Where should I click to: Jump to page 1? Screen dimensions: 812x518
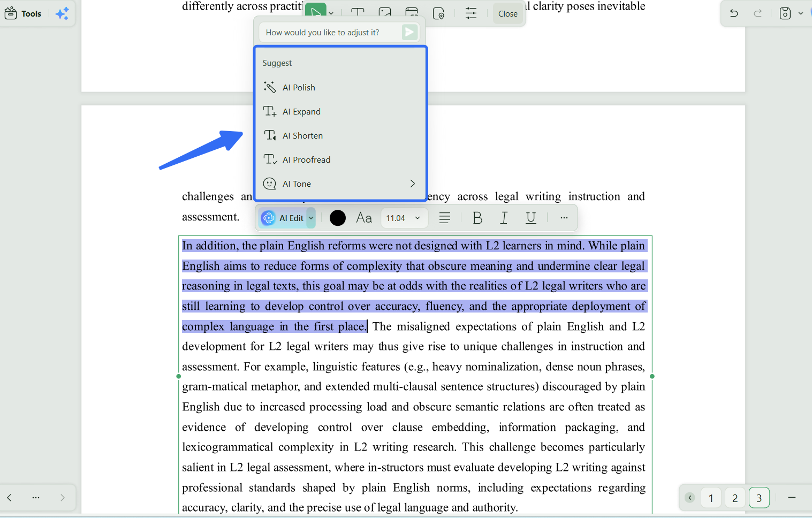pyautogui.click(x=711, y=498)
